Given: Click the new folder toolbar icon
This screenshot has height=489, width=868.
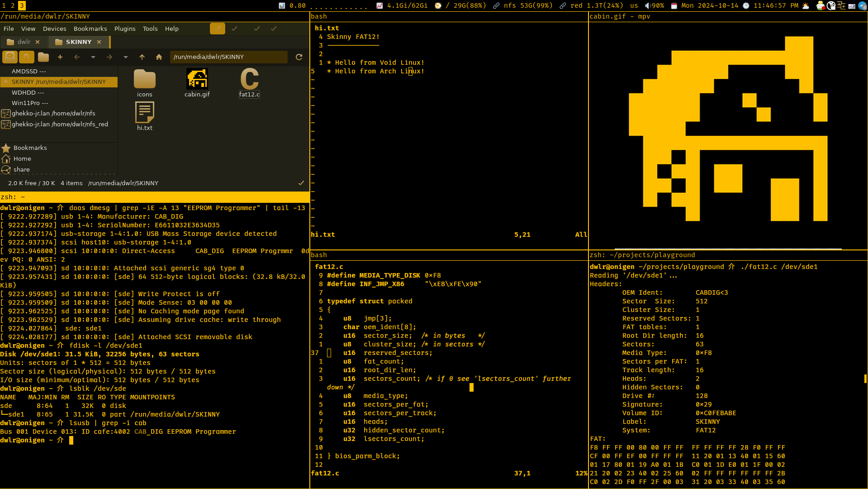Looking at the screenshot, I should [x=43, y=57].
